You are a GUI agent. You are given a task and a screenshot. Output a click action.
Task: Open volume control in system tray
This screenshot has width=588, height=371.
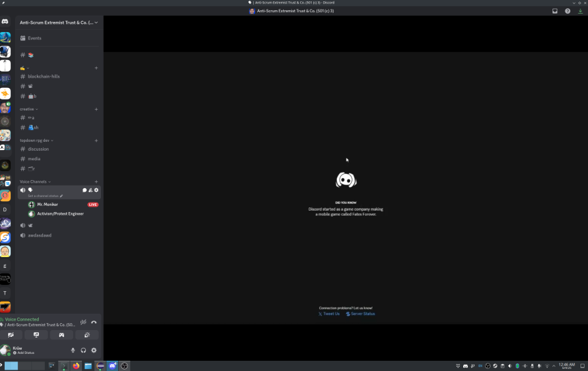click(510, 366)
